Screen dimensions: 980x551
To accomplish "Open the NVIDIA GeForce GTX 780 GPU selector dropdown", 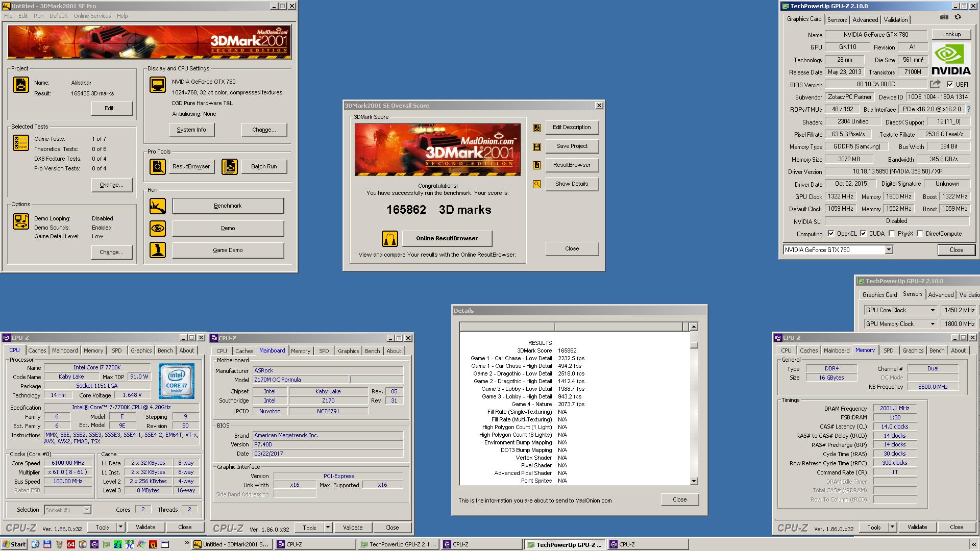I will coord(889,250).
